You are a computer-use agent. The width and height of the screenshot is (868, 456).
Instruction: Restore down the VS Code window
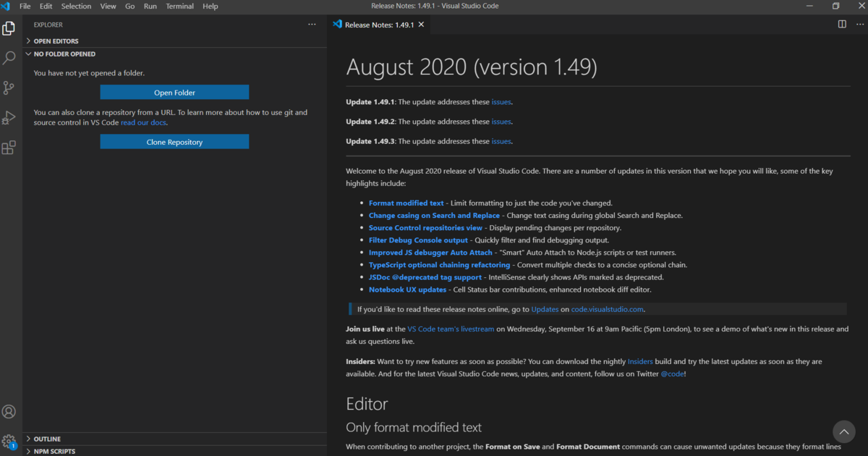[835, 6]
